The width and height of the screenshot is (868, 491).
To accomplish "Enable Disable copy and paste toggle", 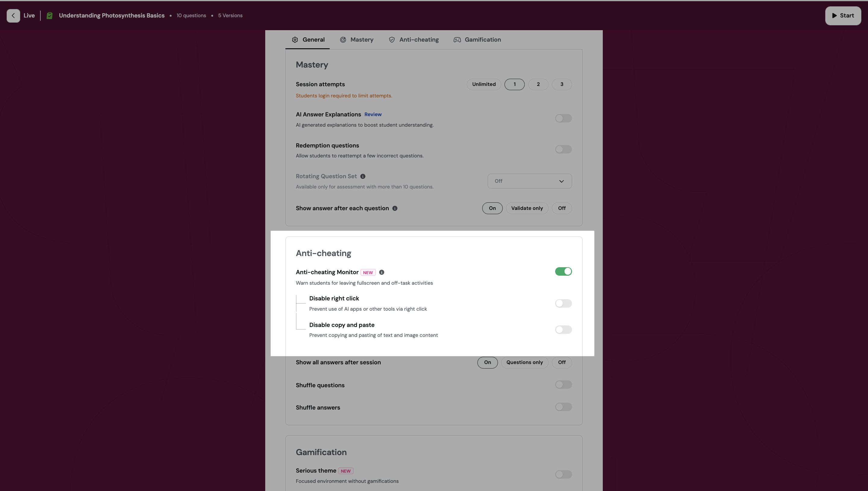I will [563, 330].
